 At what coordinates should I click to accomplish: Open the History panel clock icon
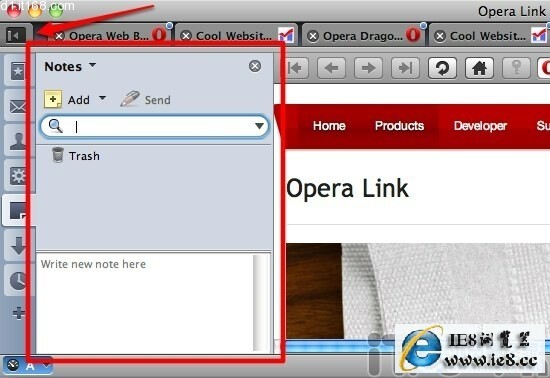click(18, 280)
